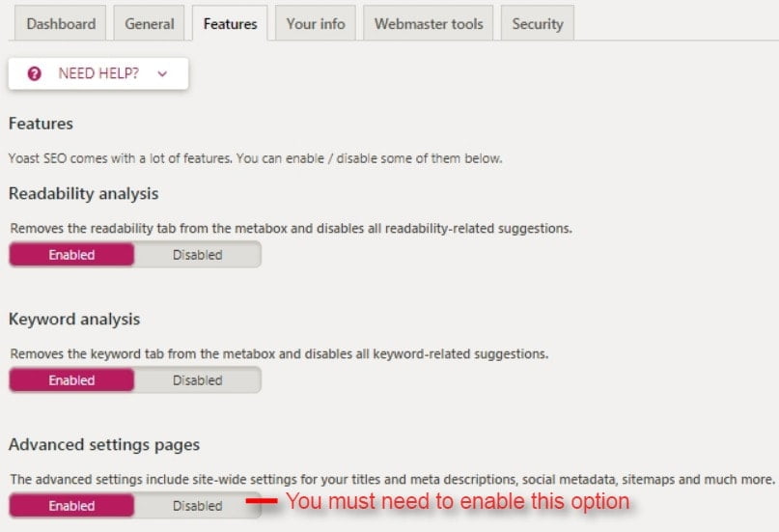
Task: Click the red annotation text
Action: tap(458, 501)
